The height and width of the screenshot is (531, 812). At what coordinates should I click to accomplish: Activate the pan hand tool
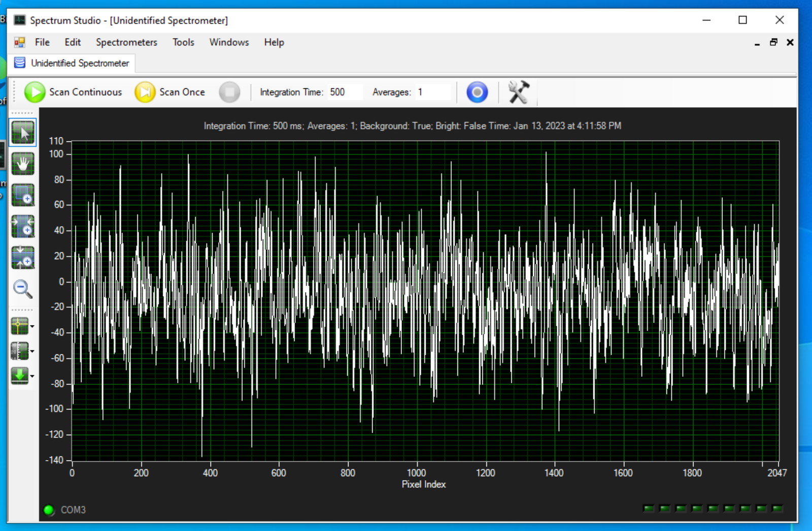point(23,164)
